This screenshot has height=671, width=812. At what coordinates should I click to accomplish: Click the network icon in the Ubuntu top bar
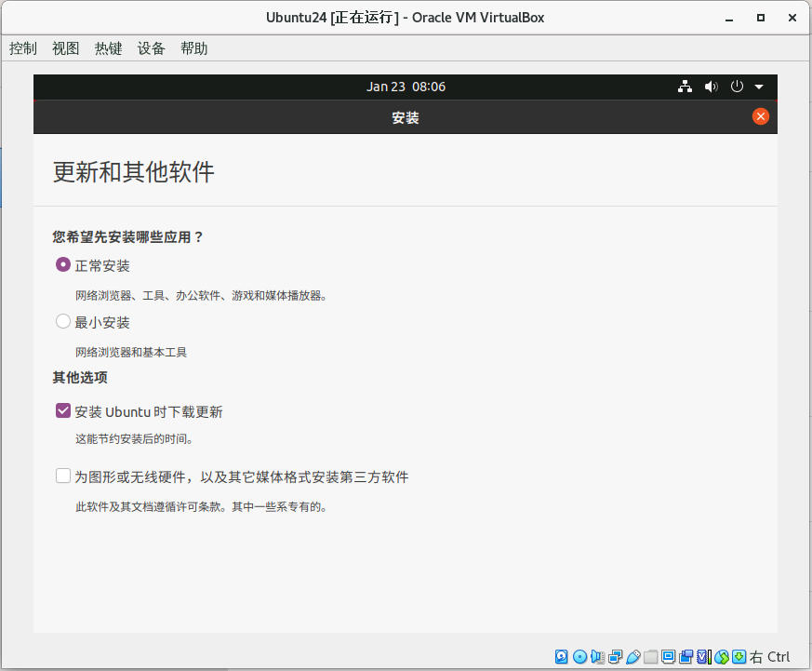[x=685, y=86]
